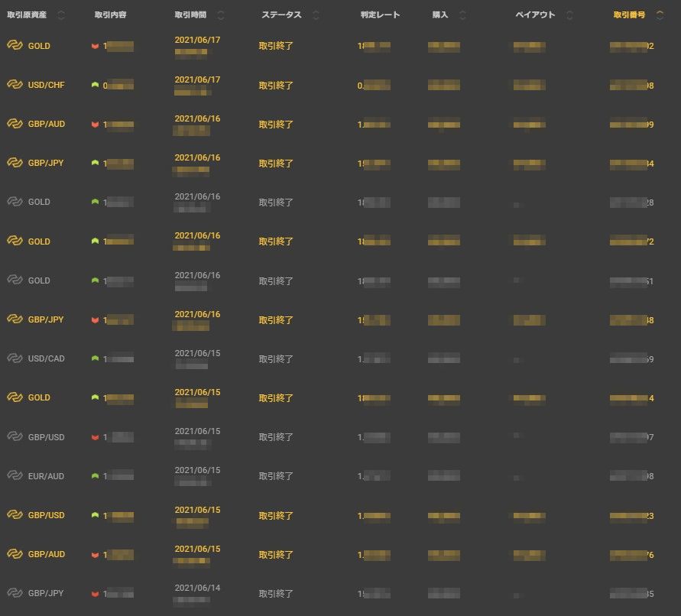This screenshot has height=616, width=681.
Task: Toggle sort arrows next to 取引時間
Action: [221, 15]
